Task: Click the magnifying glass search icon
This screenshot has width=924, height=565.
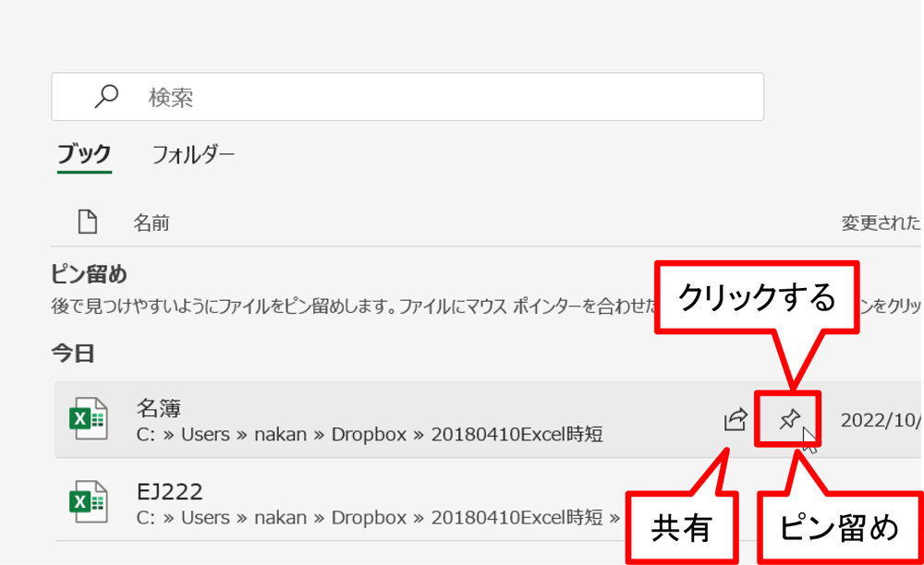Action: (106, 97)
